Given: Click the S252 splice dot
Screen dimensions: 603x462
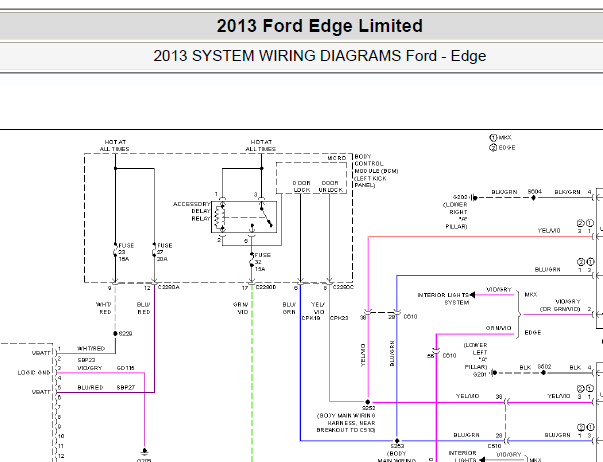Looking at the screenshot, I should point(368,402).
